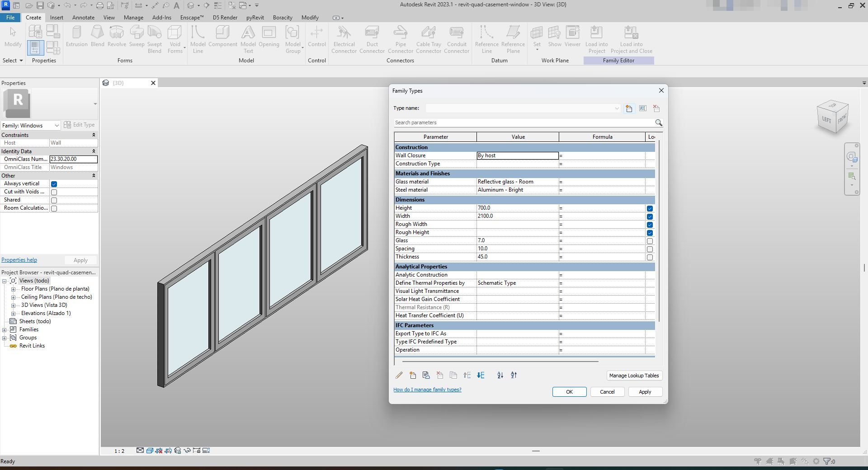Click the Undo arrow in quick access toolbar

pyautogui.click(x=67, y=5)
